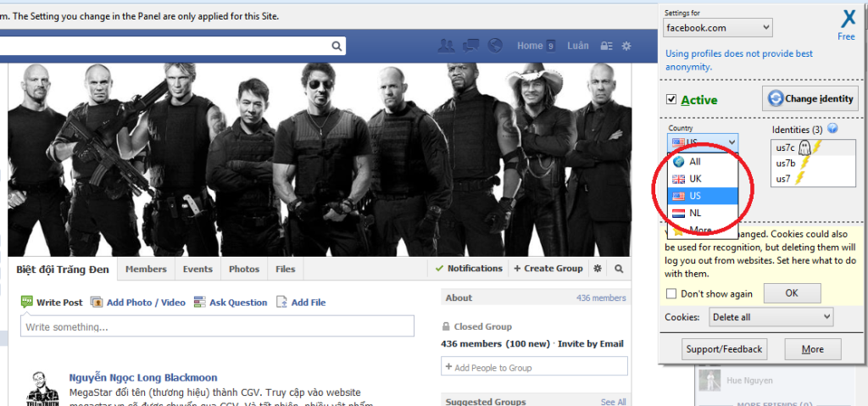
Task: Click the Ask Question link
Action: 238,303
